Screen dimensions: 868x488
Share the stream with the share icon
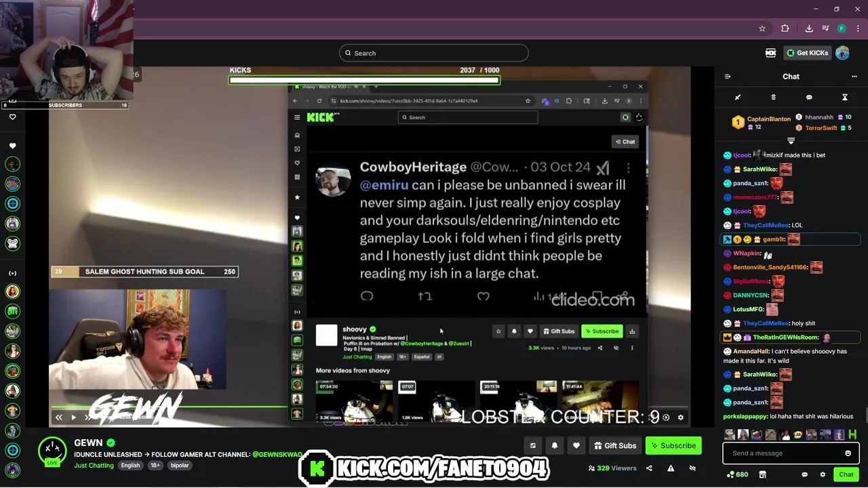(x=649, y=468)
